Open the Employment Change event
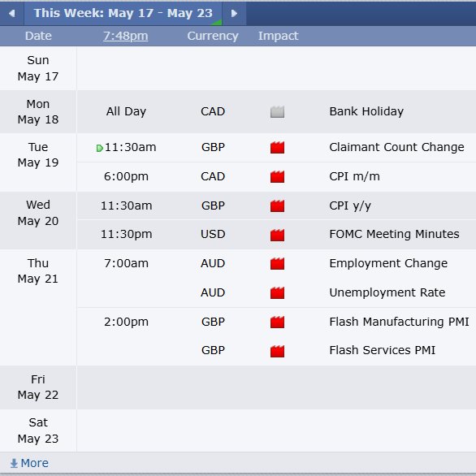This screenshot has height=476, width=476. [388, 263]
